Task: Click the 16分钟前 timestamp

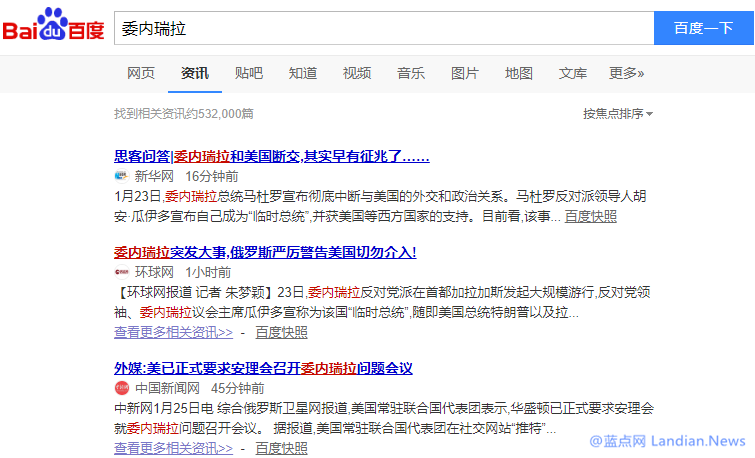Action: 212,176
